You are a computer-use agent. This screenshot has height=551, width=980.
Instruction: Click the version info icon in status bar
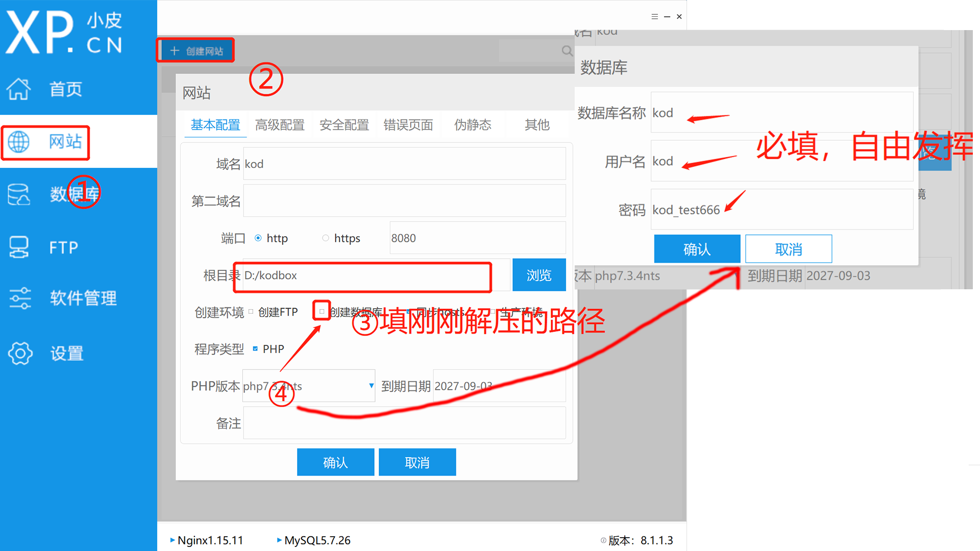coord(603,540)
